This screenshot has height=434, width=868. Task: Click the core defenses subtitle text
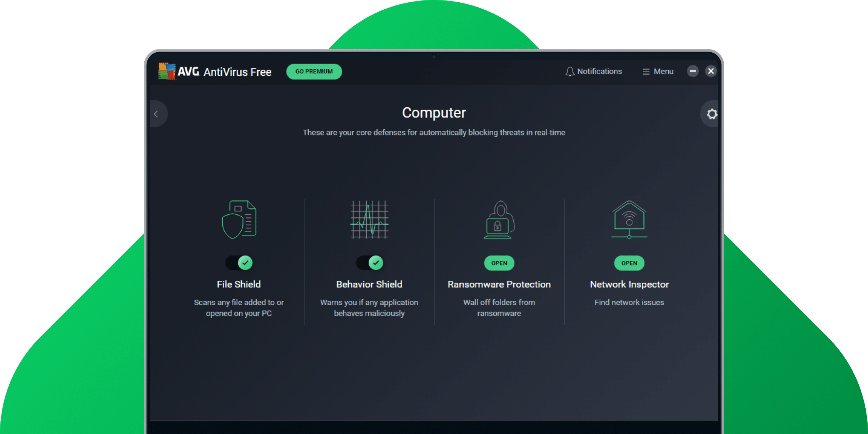[x=434, y=132]
